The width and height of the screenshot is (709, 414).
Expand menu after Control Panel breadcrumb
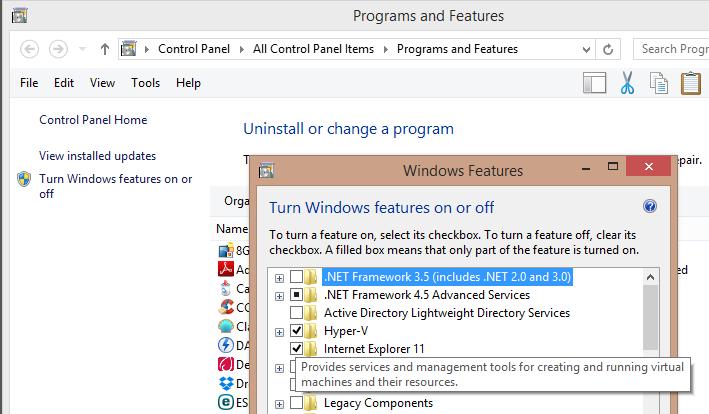coord(242,49)
